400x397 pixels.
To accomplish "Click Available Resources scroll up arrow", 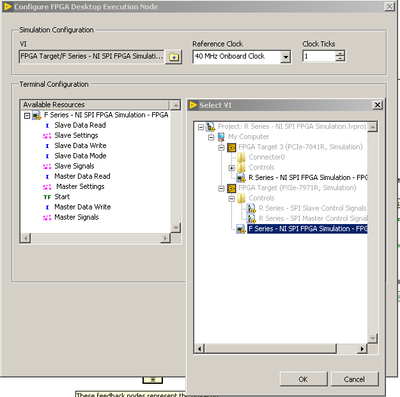I will point(176,105).
